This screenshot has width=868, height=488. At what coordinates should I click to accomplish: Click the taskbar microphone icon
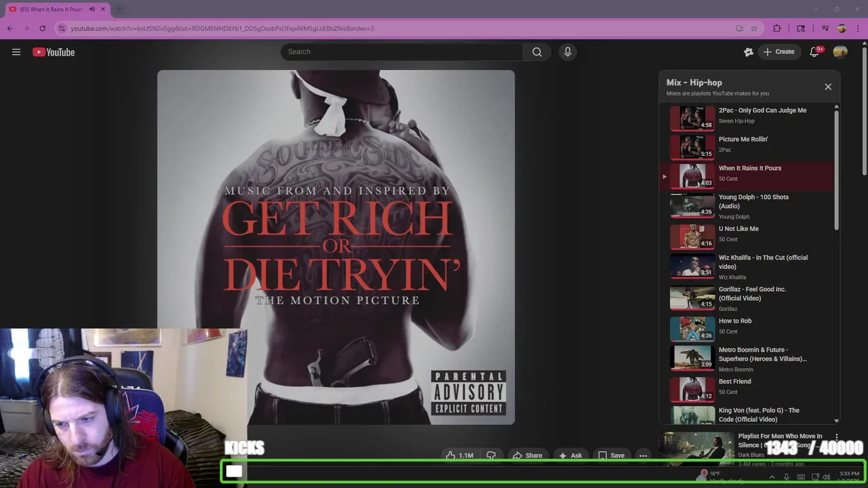[x=787, y=477]
